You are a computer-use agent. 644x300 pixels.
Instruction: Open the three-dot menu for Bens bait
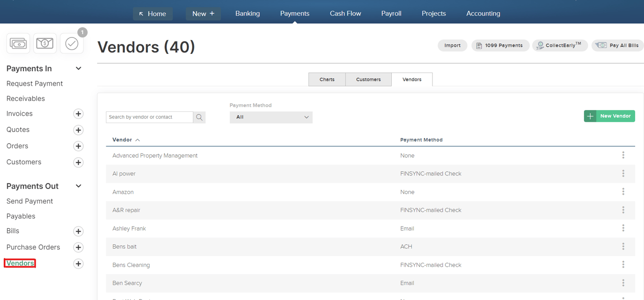[623, 246]
